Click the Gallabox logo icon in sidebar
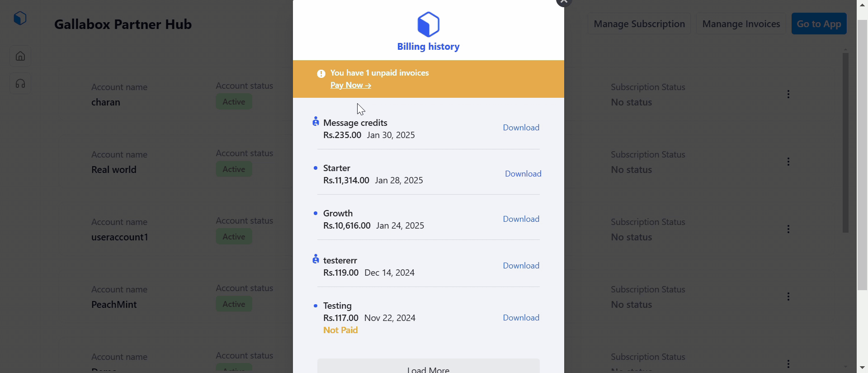This screenshot has width=868, height=373. [x=20, y=18]
